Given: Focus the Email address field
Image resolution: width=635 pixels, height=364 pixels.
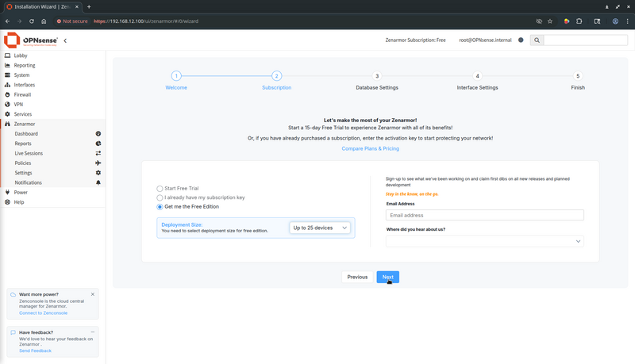Looking at the screenshot, I should click(x=485, y=215).
